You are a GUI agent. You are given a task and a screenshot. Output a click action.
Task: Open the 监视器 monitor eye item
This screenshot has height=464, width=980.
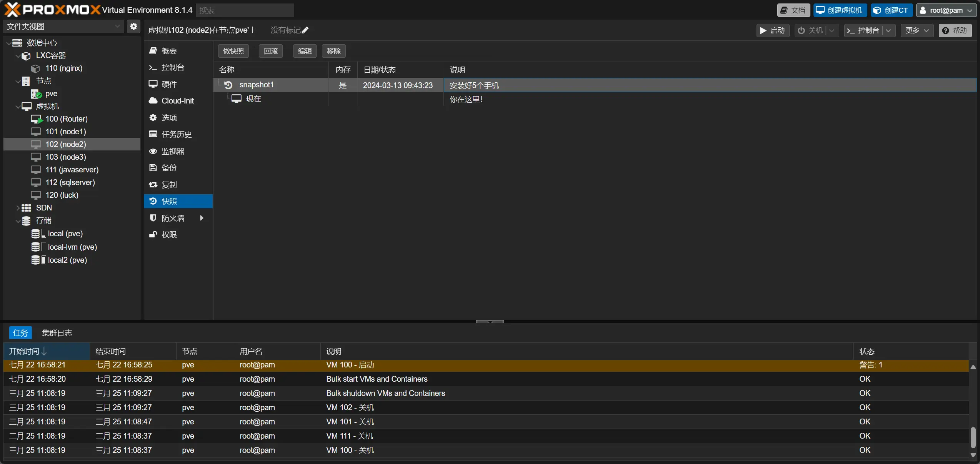point(173,151)
